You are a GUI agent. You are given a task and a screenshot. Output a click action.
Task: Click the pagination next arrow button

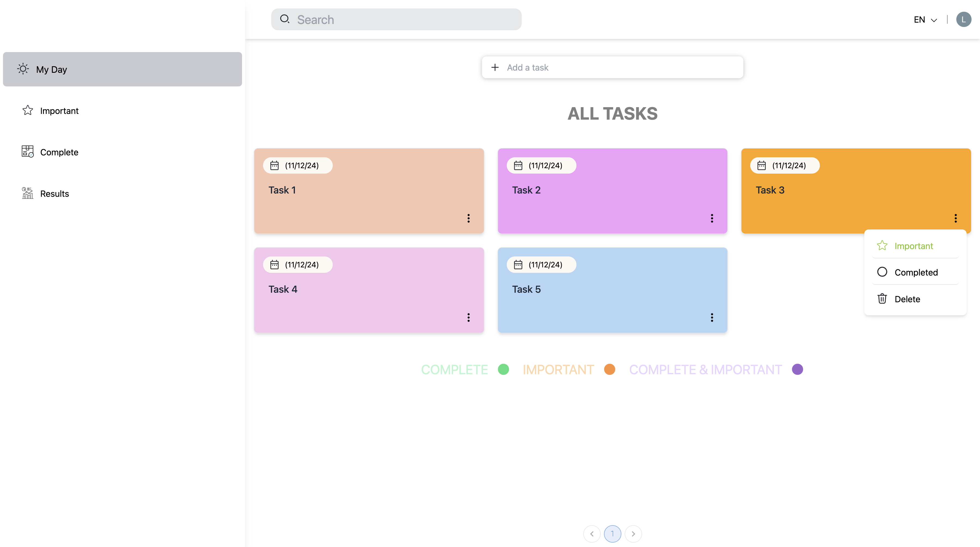[633, 533]
